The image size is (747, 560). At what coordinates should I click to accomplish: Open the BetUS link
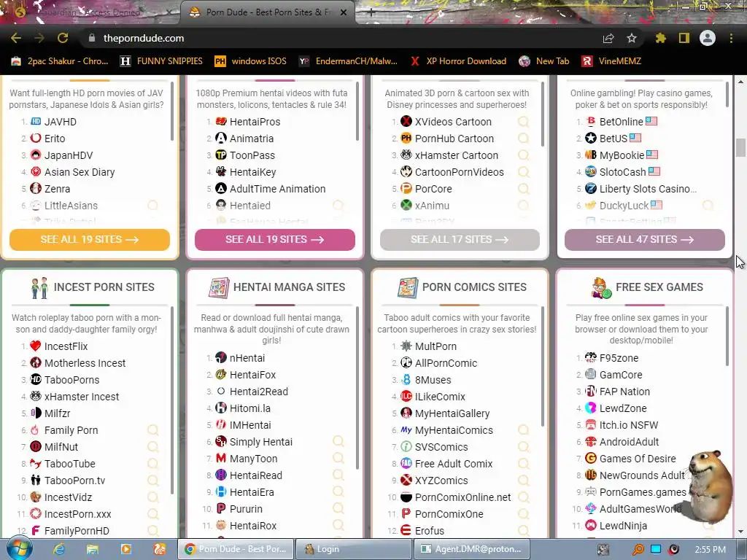pos(613,139)
